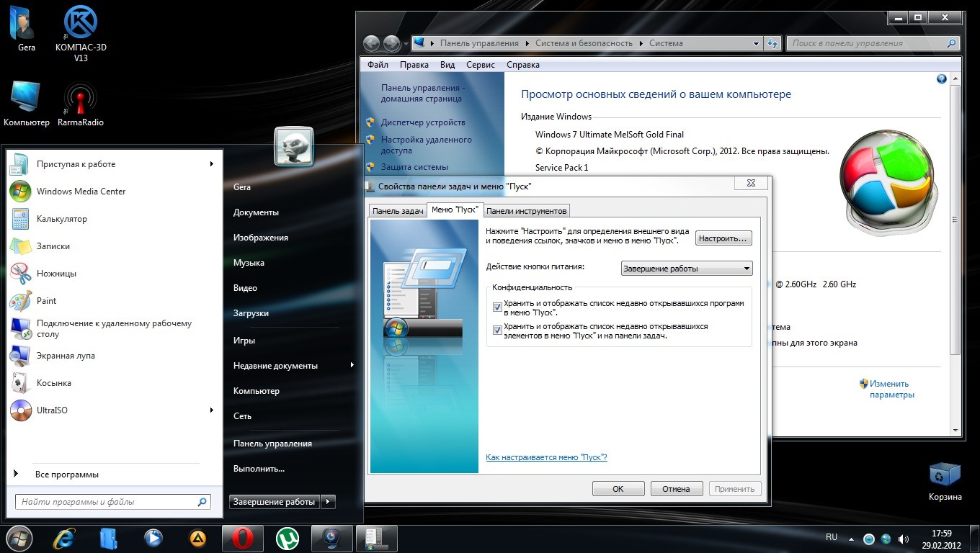980x553 pixels.
Task: Open Диспетчер устройств link in sidebar
Action: click(423, 122)
